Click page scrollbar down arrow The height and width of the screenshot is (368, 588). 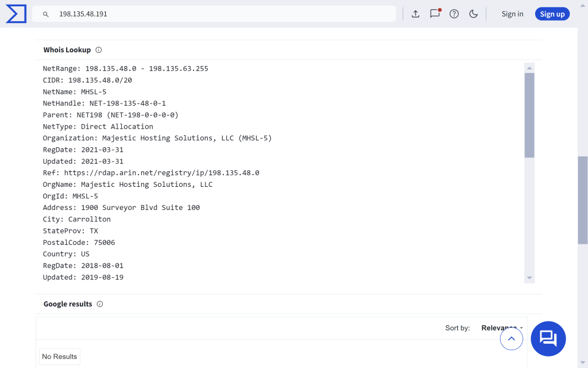583,363
